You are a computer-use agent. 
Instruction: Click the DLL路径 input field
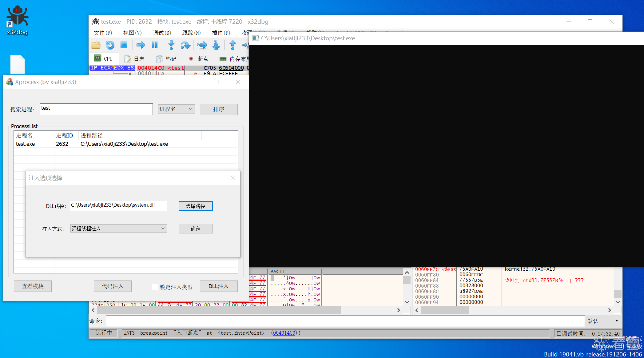tap(118, 205)
